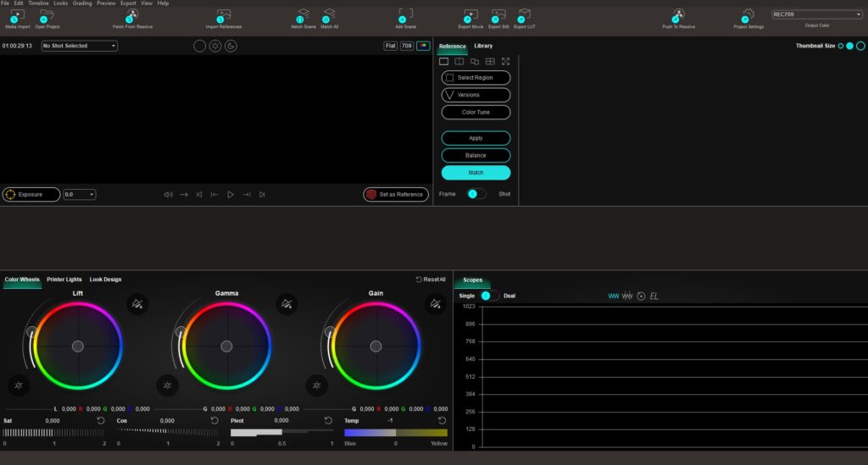Click the Push To Resolve icon

coord(678,16)
